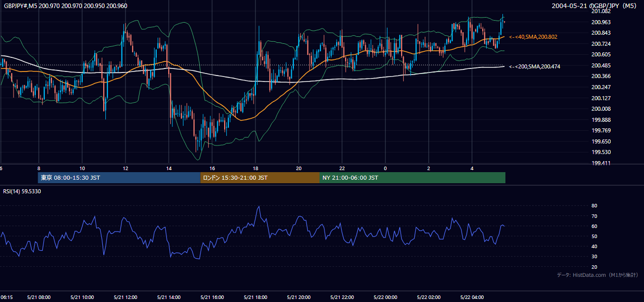
Task: Select the 2004-05-21 GBP/JPY (M5) chart title
Action: (x=595, y=6)
